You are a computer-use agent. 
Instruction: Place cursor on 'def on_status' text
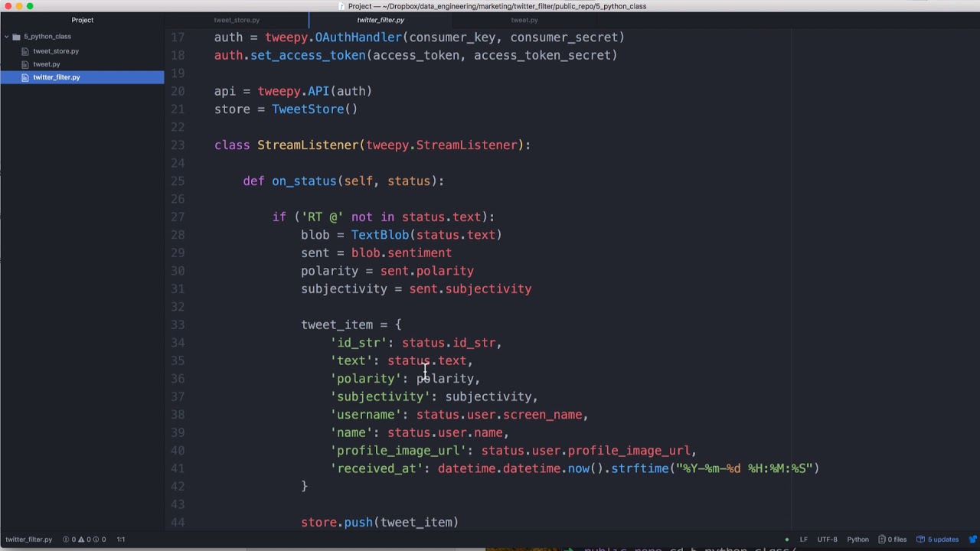(289, 181)
